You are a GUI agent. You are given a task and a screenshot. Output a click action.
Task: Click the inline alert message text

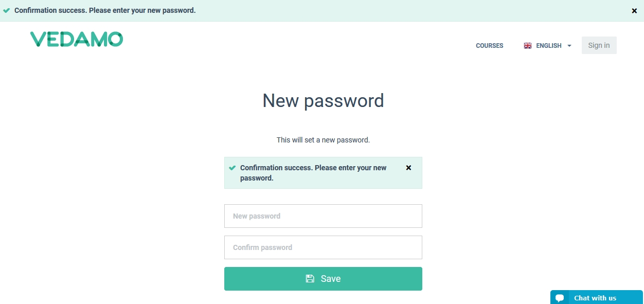tap(313, 173)
